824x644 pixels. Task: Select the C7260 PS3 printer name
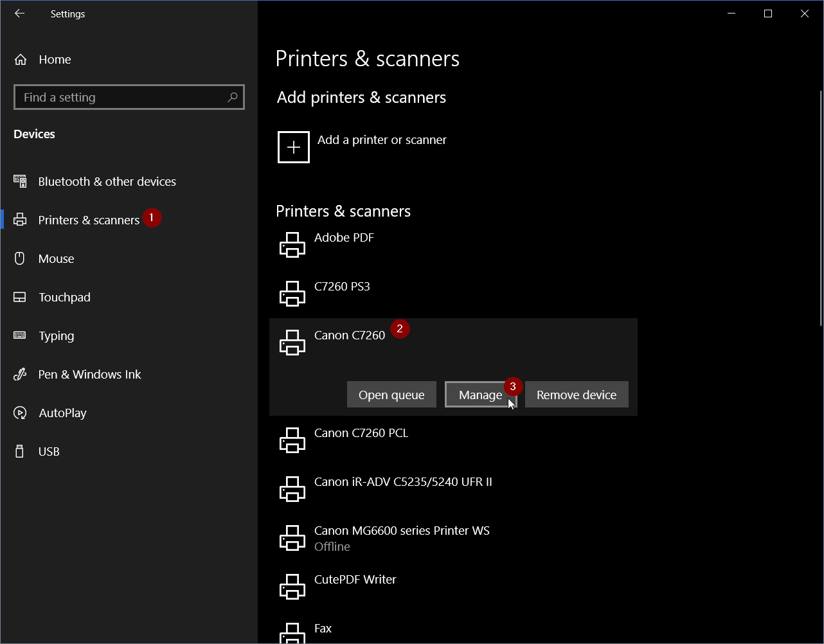click(342, 286)
